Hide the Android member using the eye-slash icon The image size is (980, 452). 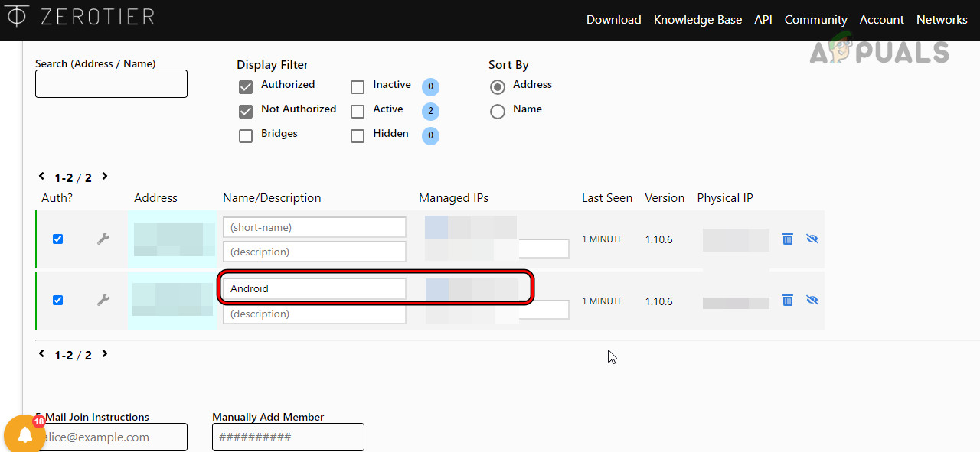pos(812,300)
